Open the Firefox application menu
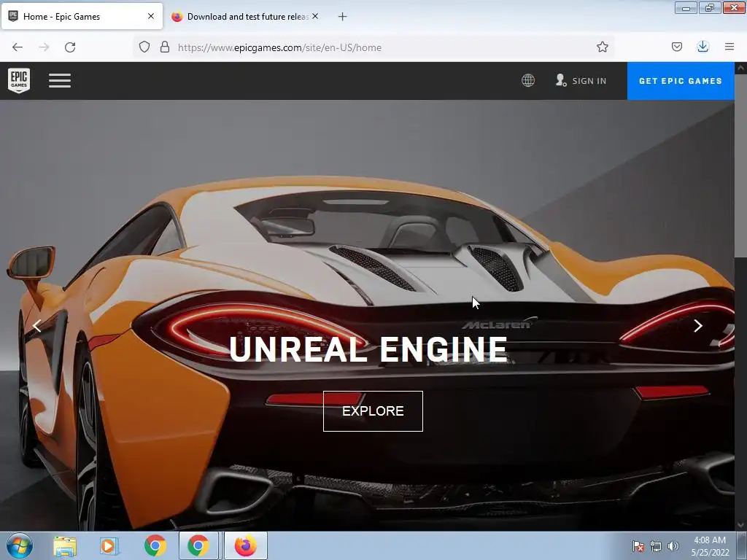Image resolution: width=747 pixels, height=560 pixels. [x=729, y=47]
